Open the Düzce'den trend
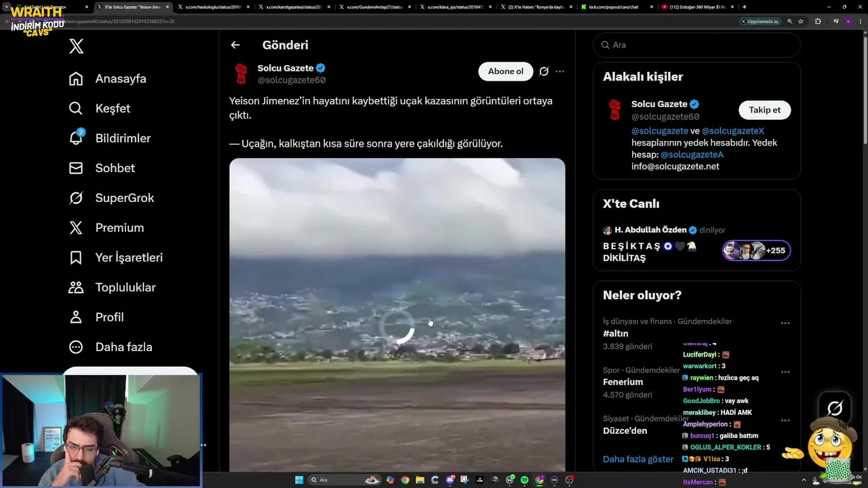 pos(625,431)
